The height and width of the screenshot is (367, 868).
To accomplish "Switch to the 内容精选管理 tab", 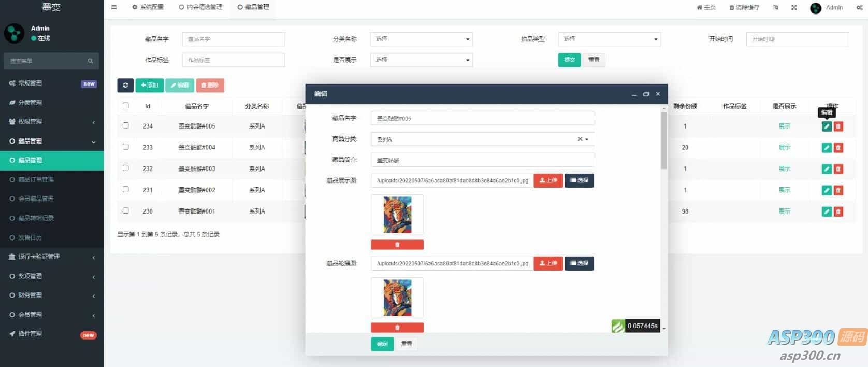I will tap(200, 7).
